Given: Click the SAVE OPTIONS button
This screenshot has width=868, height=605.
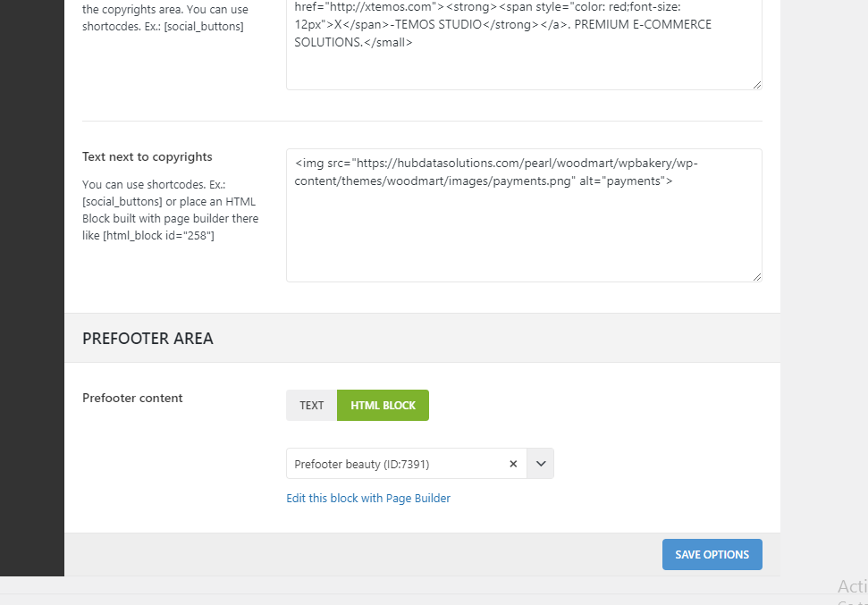Looking at the screenshot, I should pos(712,555).
